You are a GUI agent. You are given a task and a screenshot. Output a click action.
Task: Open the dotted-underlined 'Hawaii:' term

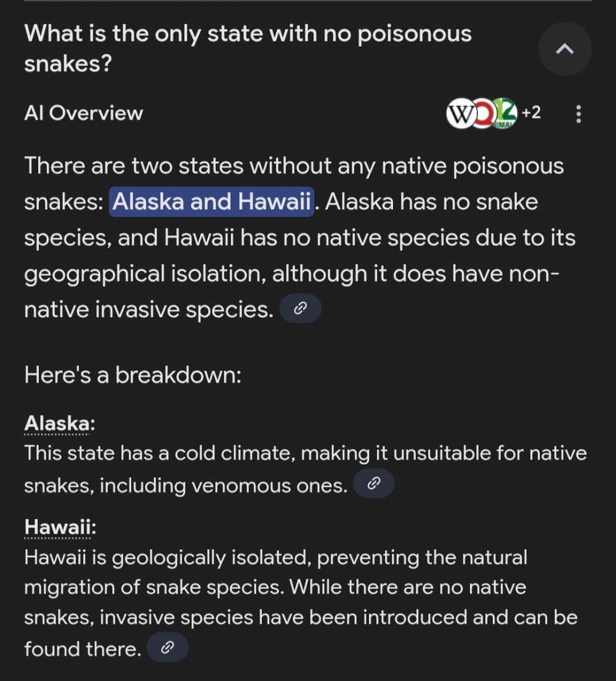pos(60,527)
